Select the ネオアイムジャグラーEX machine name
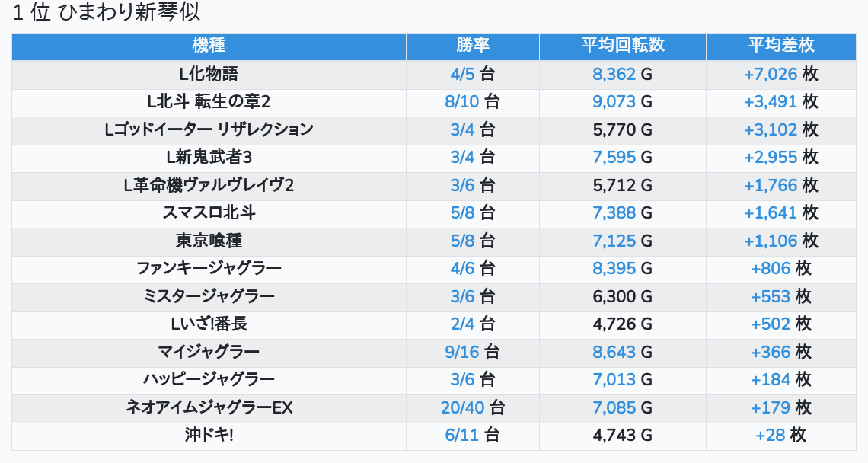 coord(209,407)
